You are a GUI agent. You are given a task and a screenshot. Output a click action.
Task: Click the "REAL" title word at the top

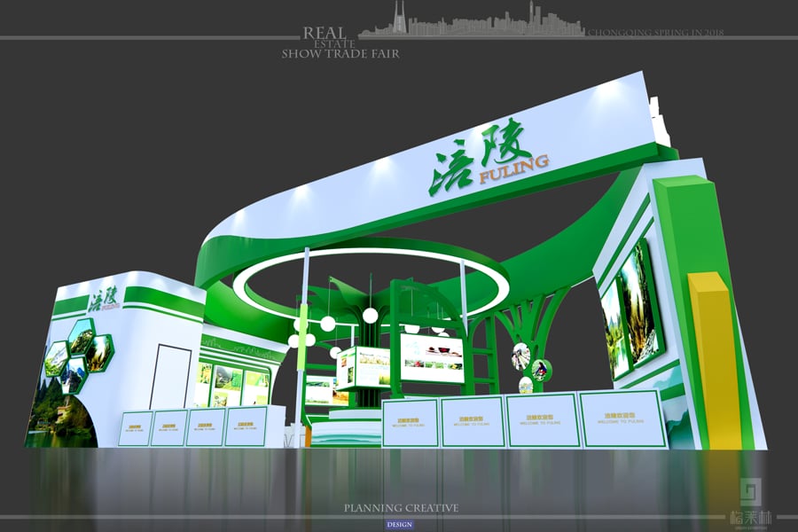click(325, 33)
